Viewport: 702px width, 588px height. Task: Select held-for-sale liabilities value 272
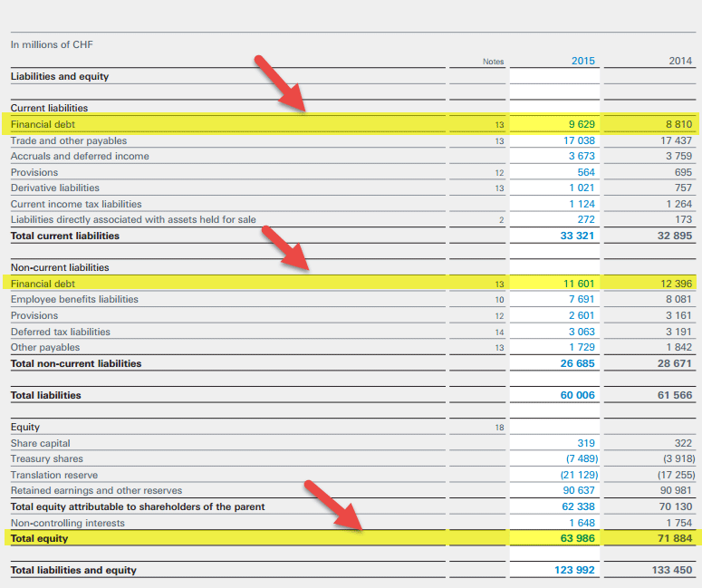(586, 220)
